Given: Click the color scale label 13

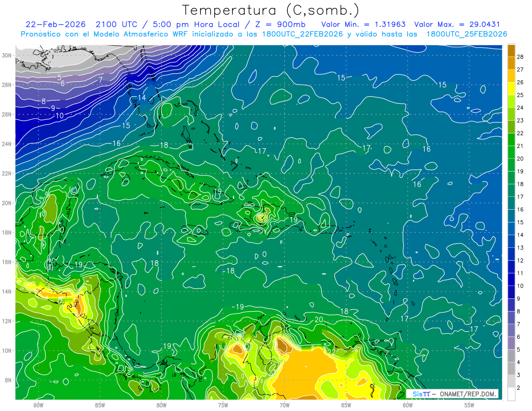Looking at the screenshot, I should tap(520, 247).
